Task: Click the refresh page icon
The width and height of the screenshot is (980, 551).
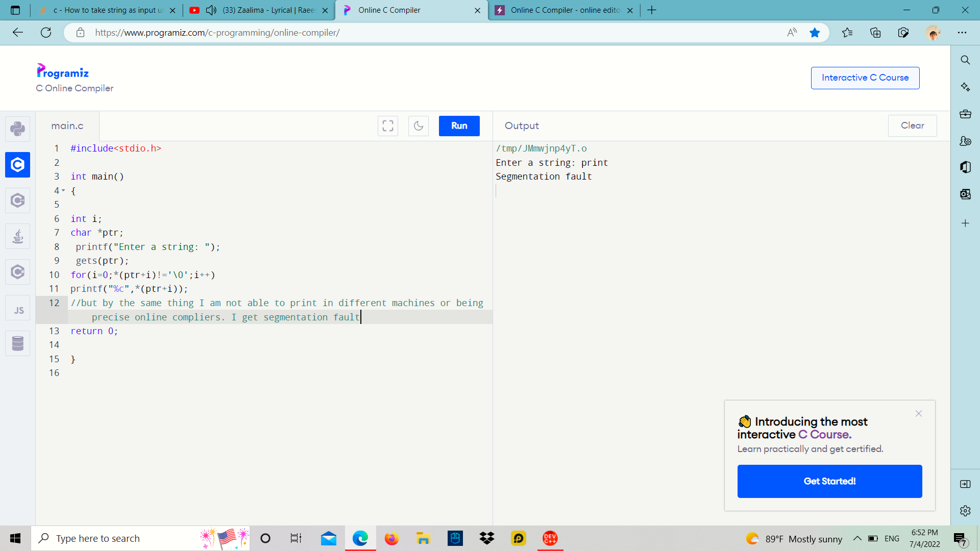Action: [45, 32]
